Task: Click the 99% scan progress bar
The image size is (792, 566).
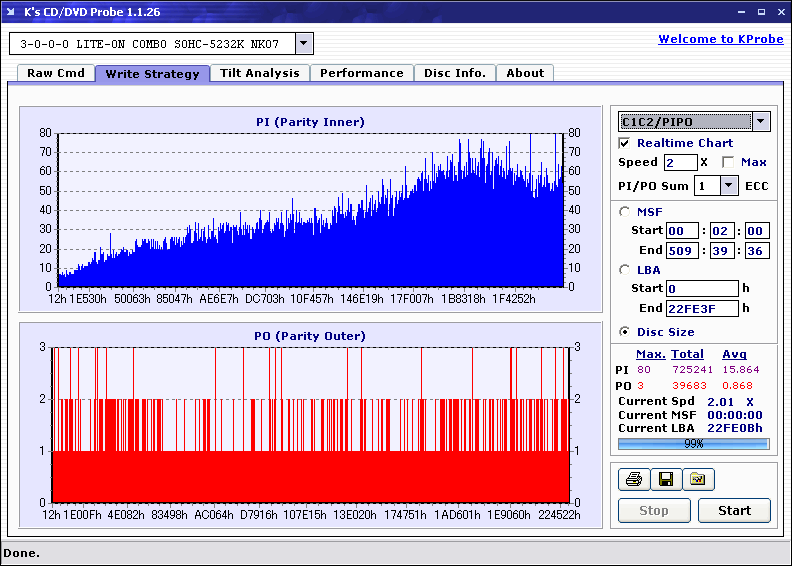Action: (x=693, y=443)
